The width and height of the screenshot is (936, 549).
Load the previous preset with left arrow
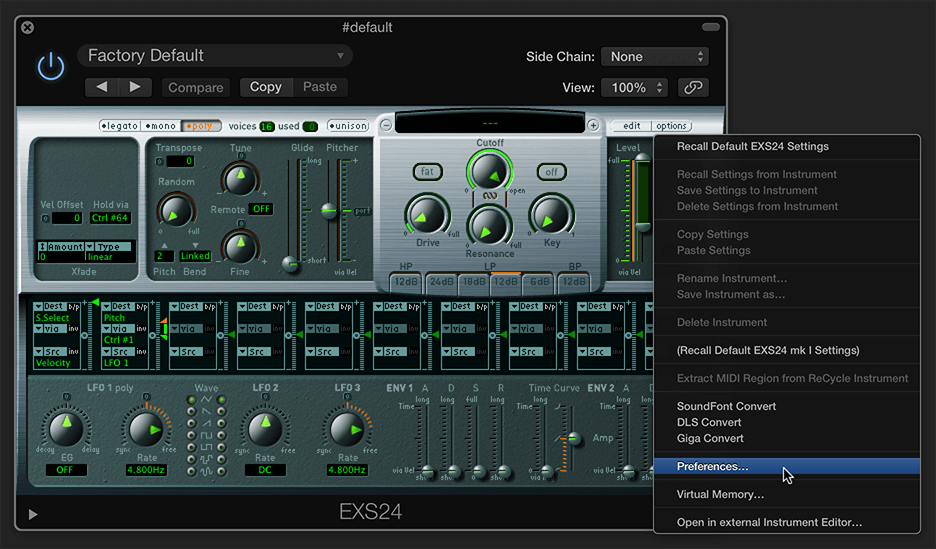coord(101,87)
